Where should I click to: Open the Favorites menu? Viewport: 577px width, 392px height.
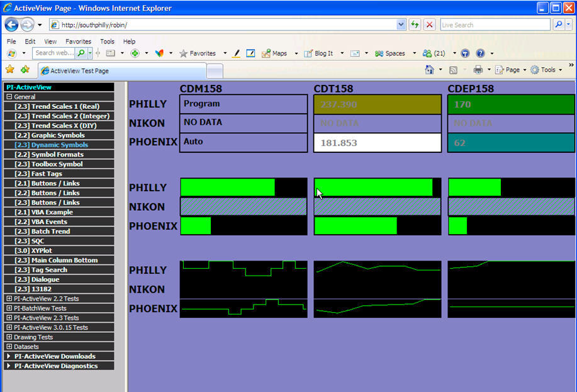78,42
